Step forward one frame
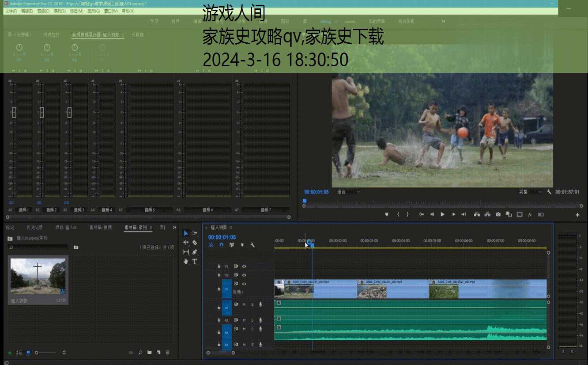The image size is (588, 365). click(x=453, y=214)
